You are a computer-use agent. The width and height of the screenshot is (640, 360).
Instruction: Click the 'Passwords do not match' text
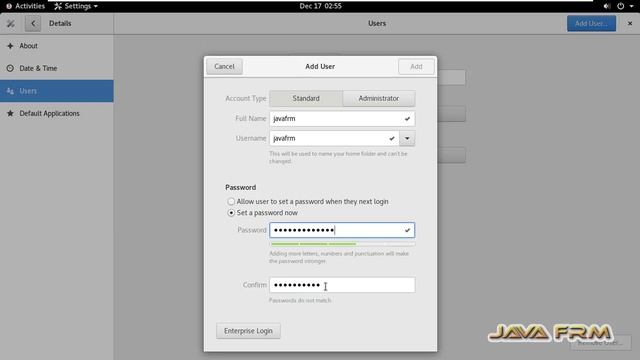300,300
